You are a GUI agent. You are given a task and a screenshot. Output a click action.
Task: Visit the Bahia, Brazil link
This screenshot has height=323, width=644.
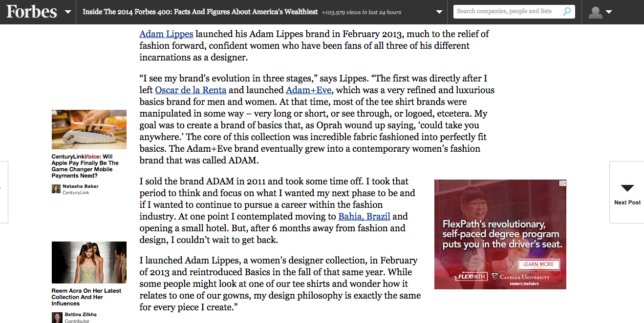pos(364,217)
